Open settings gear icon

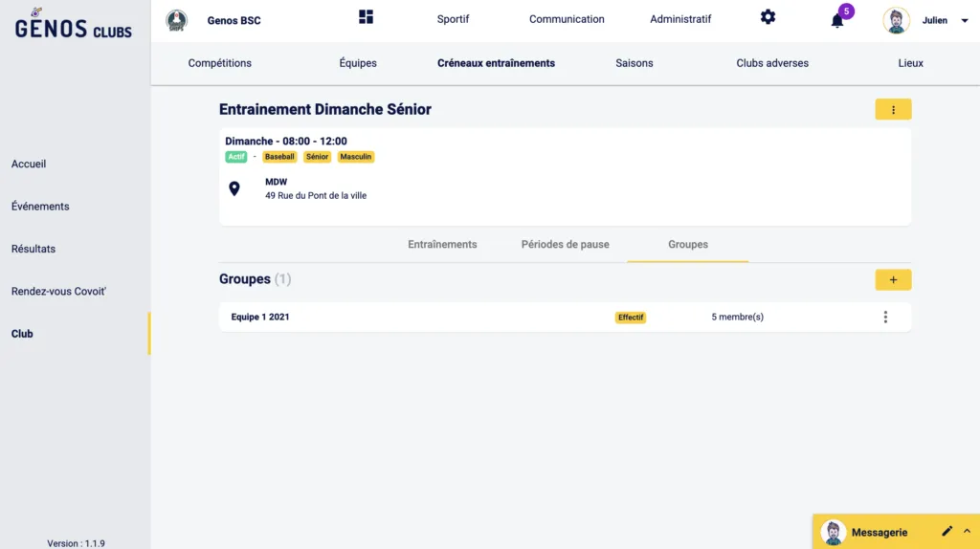(x=768, y=17)
